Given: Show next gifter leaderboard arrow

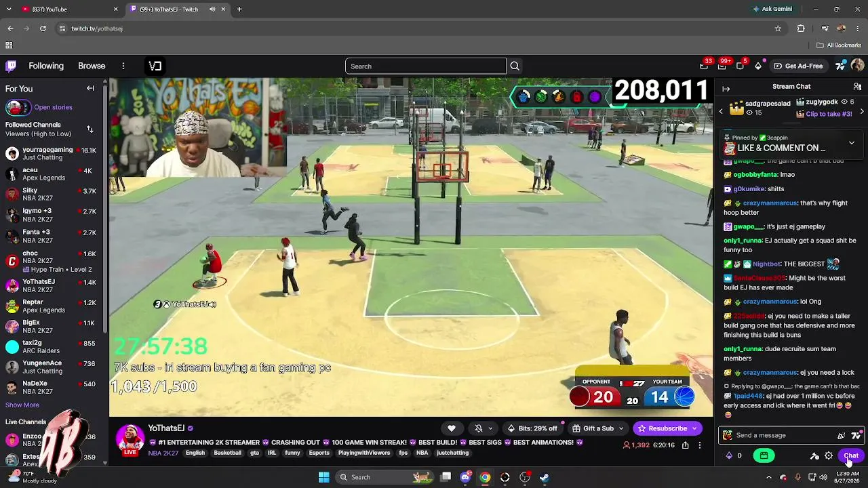Looking at the screenshot, I should [x=862, y=110].
